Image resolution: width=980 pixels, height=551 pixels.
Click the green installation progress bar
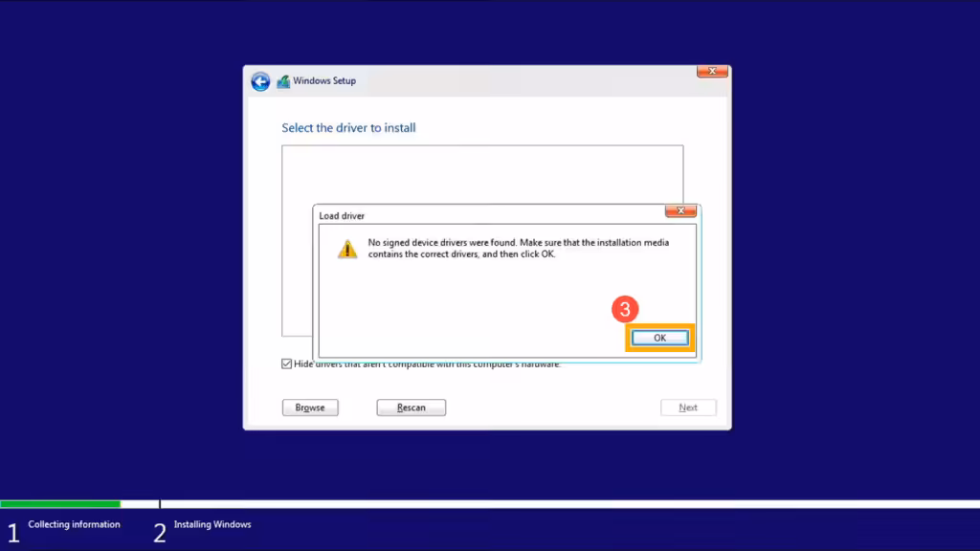tap(60, 503)
